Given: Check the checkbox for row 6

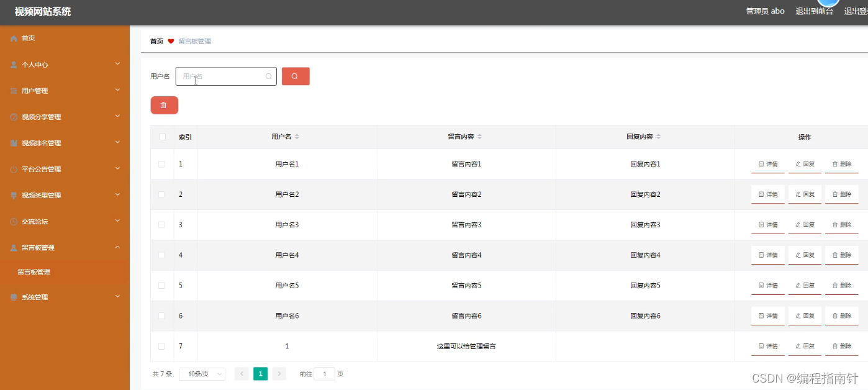Looking at the screenshot, I should [x=162, y=315].
